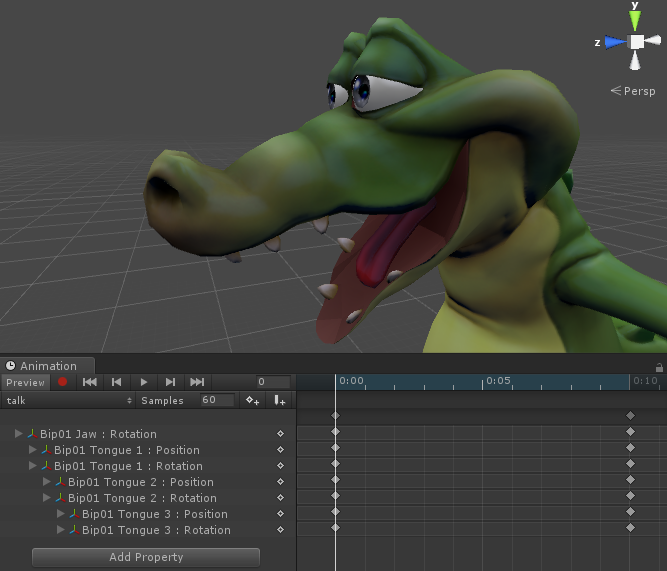Click the current frame number field
Screen dimensions: 667x571
coord(273,382)
